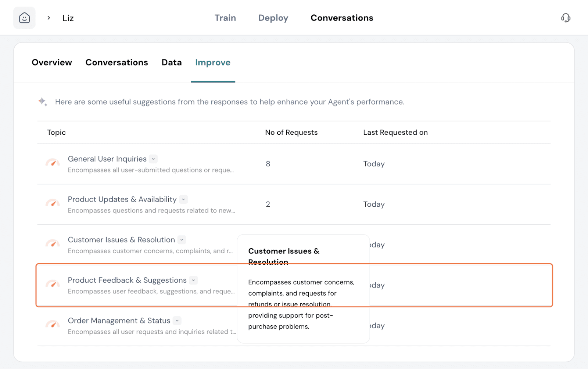588x369 pixels.
Task: Click gauge icon beside General User Inquiries
Action: [x=53, y=163]
